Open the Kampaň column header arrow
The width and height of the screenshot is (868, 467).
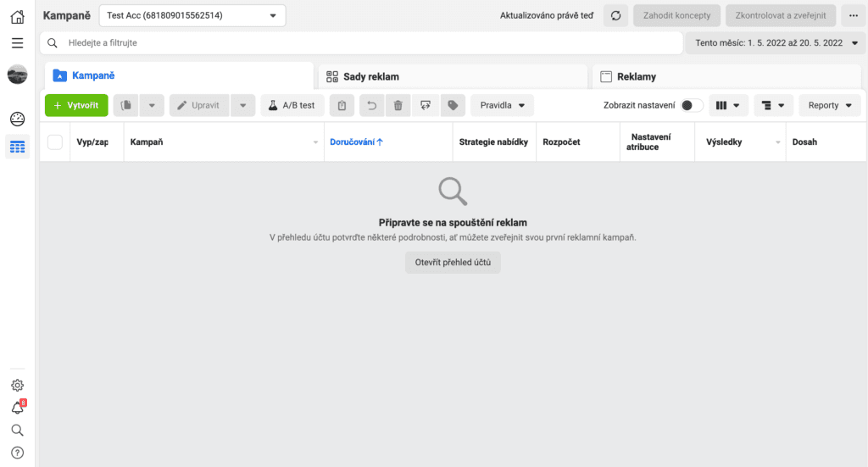point(315,142)
